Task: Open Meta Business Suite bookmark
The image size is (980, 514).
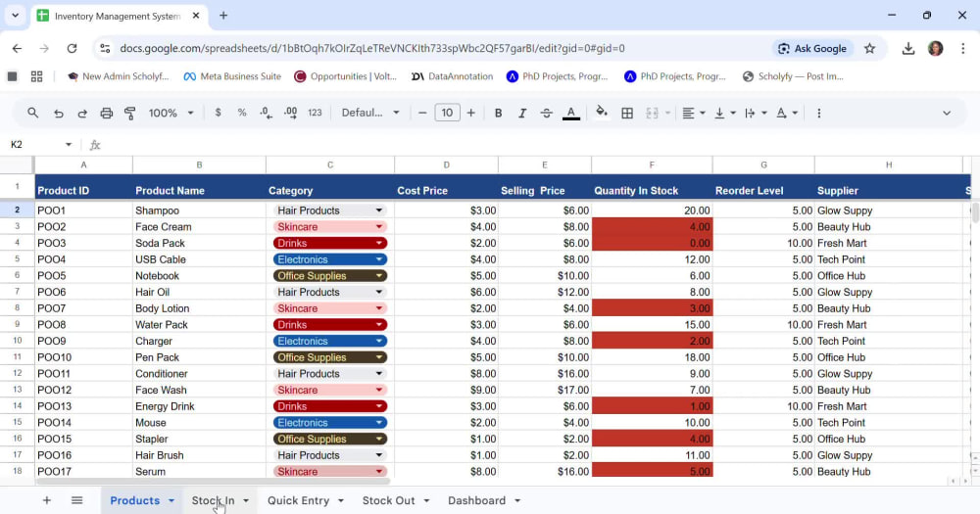Action: click(x=232, y=76)
